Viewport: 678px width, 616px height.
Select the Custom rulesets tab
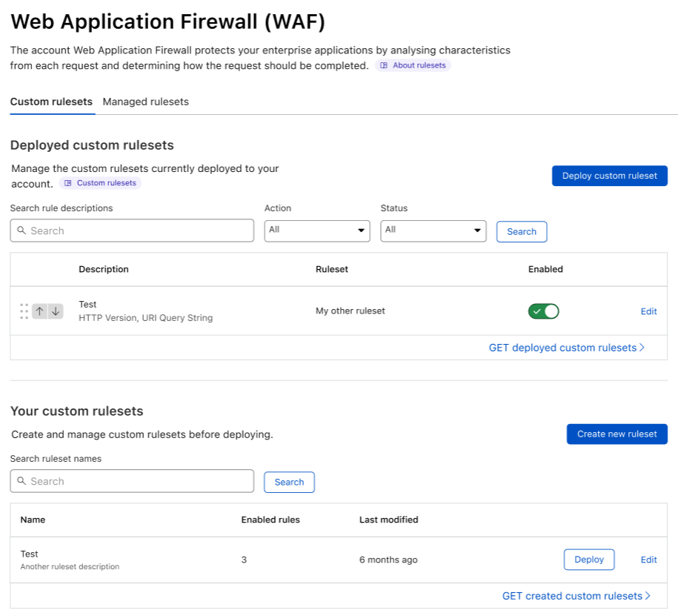(52, 102)
